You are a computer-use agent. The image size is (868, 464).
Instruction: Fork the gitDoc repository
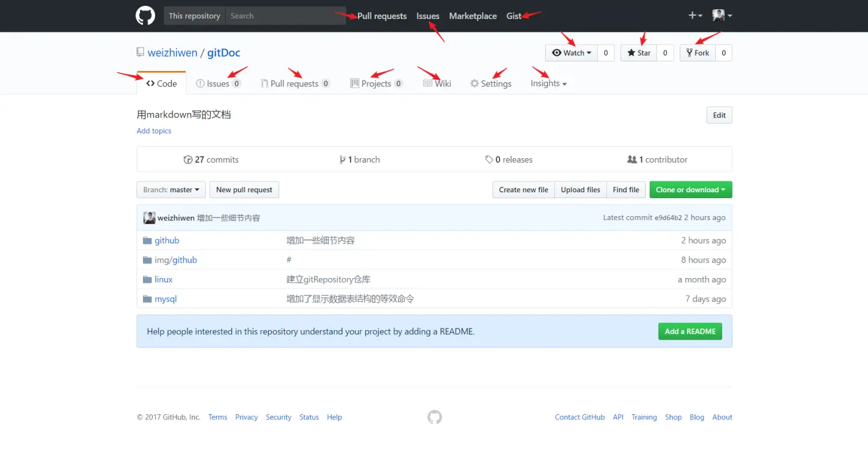(698, 53)
